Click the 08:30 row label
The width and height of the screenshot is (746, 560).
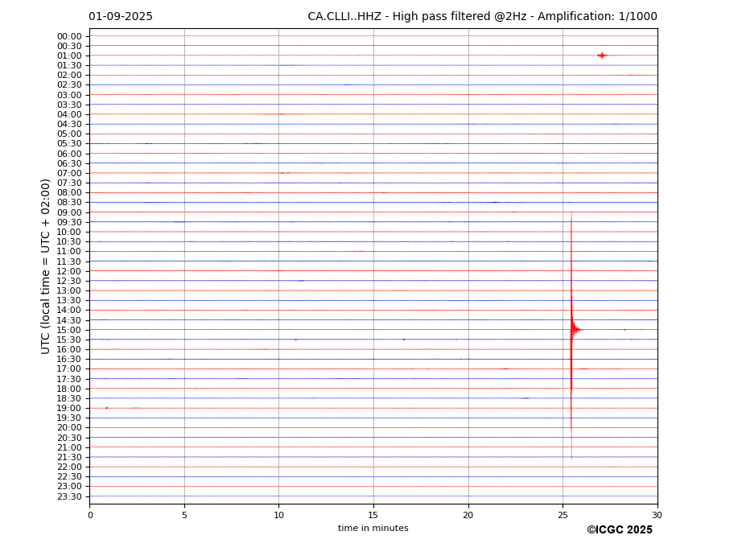69,203
